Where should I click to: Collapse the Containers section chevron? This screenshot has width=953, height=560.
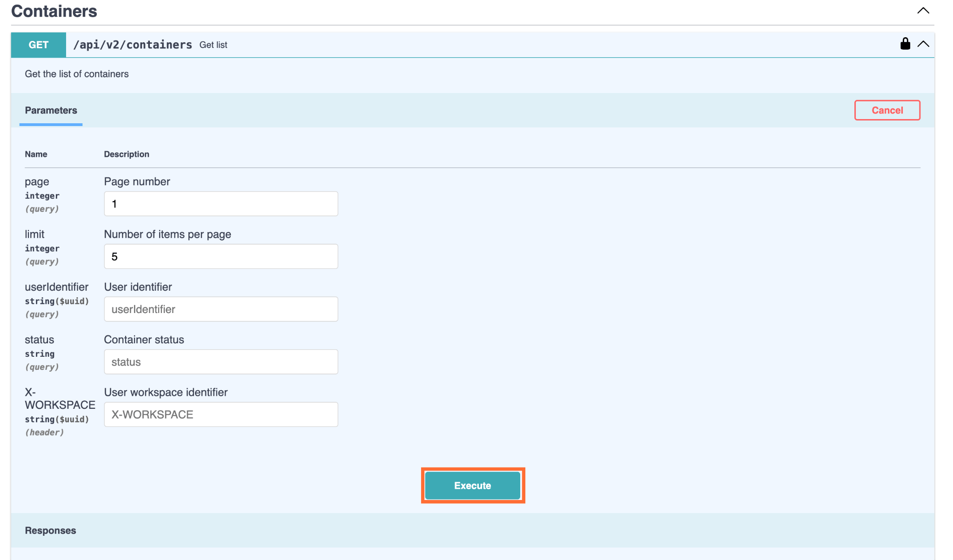(x=923, y=11)
